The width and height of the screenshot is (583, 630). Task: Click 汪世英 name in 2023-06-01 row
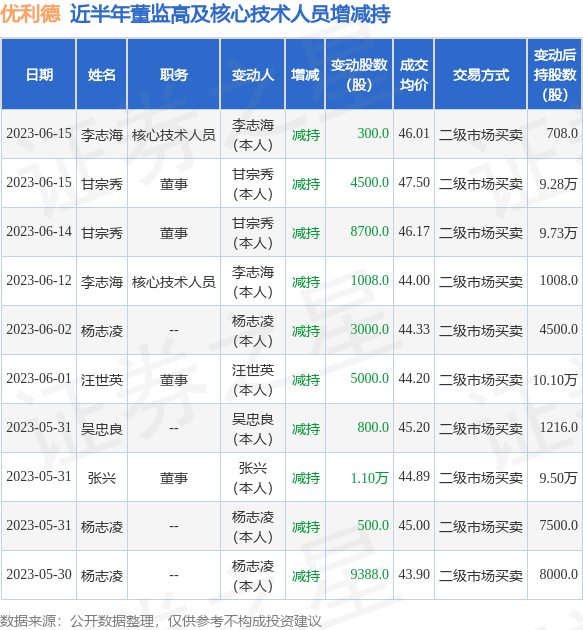point(102,379)
